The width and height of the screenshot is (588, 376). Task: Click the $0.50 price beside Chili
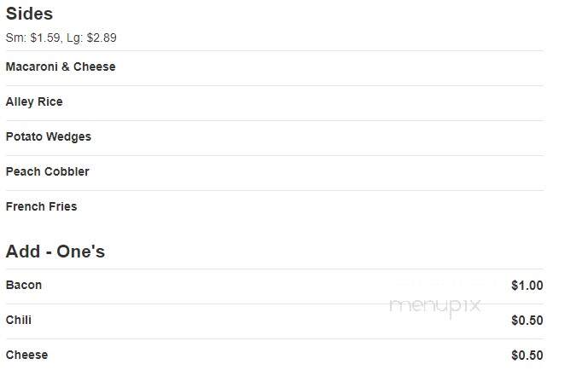click(x=527, y=321)
